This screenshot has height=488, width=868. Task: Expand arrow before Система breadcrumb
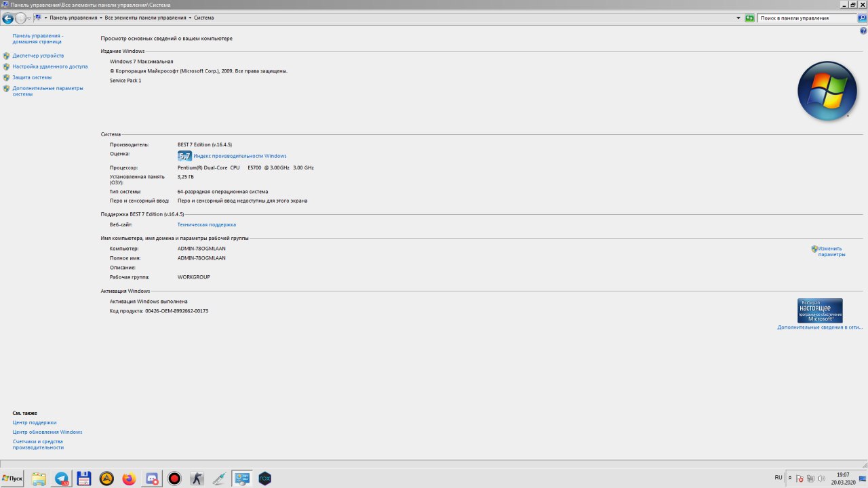tap(190, 18)
